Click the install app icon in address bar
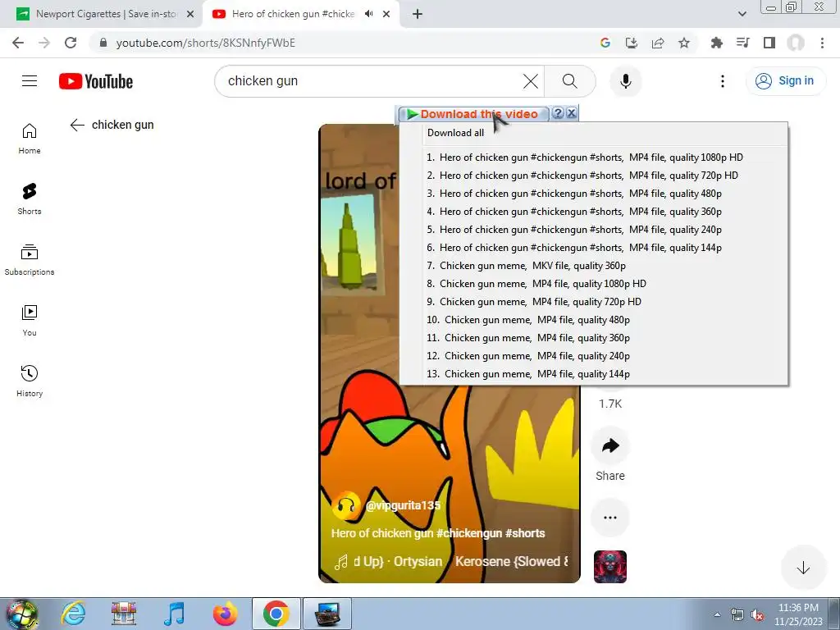 [632, 43]
